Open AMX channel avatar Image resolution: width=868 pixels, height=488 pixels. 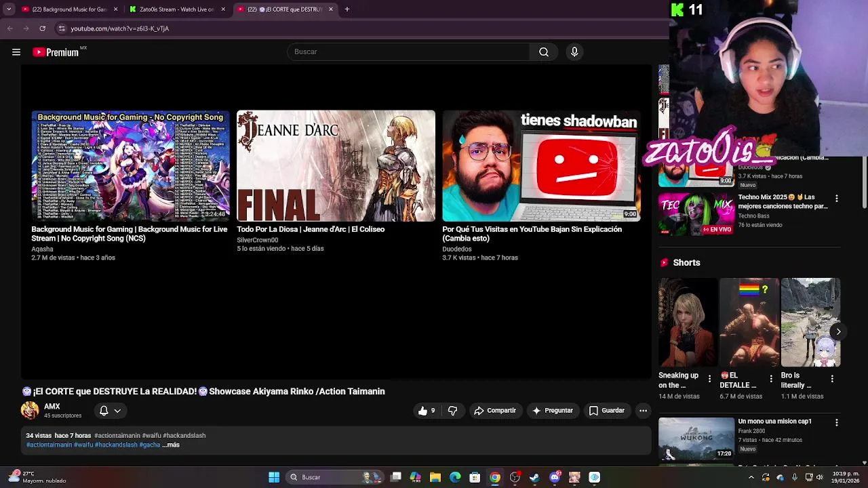(30, 410)
